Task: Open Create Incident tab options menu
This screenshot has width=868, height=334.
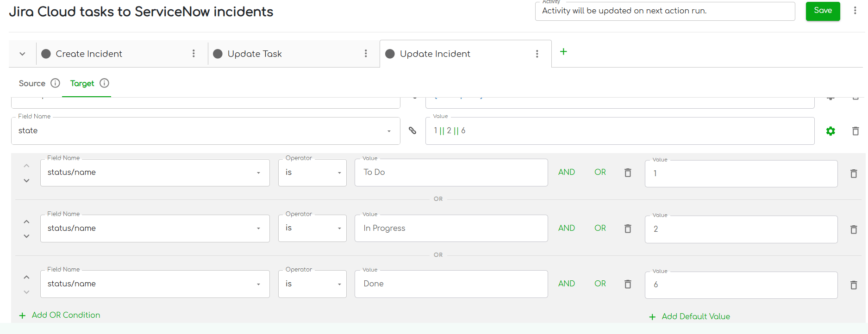Action: pyautogui.click(x=194, y=54)
